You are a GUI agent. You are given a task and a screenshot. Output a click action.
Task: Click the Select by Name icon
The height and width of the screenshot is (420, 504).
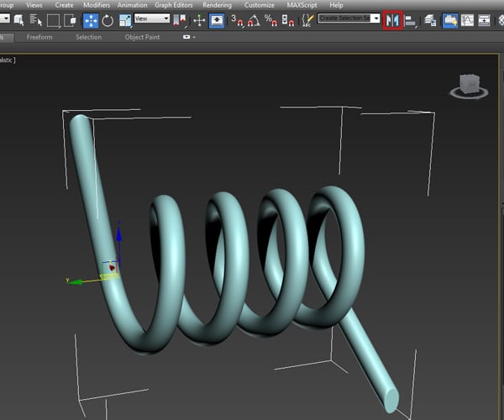(x=34, y=20)
